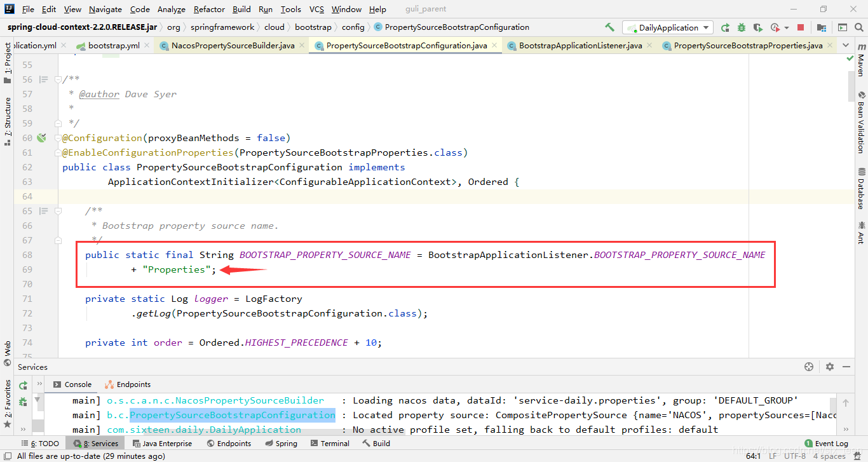Open the DailyApplication run configuration dropdown
This screenshot has height=462, width=868.
668,27
